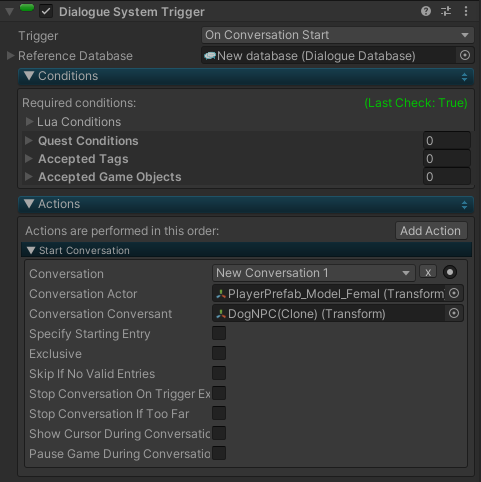Collapse the Start Conversation action foldout
Screen dimensions: 481x482
(x=31, y=250)
